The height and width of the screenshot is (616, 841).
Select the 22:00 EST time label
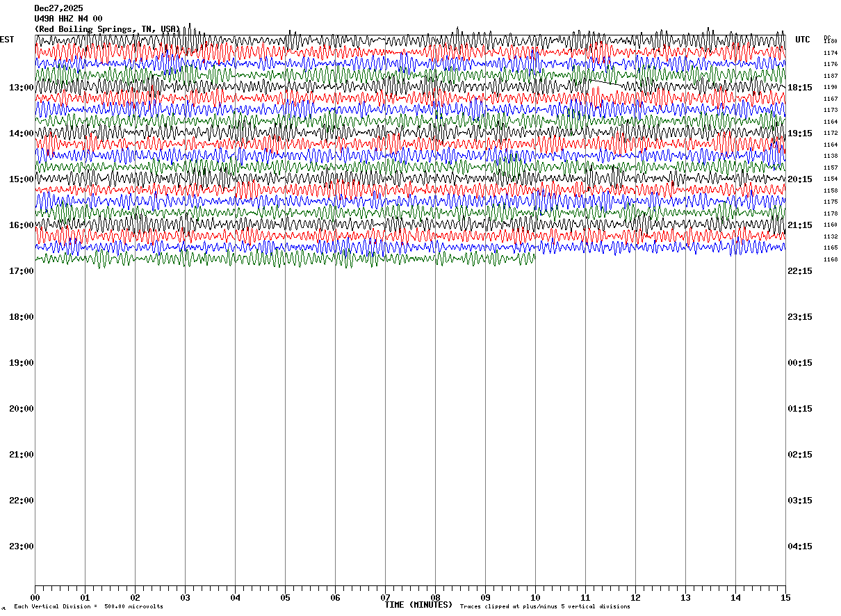pyautogui.click(x=22, y=501)
